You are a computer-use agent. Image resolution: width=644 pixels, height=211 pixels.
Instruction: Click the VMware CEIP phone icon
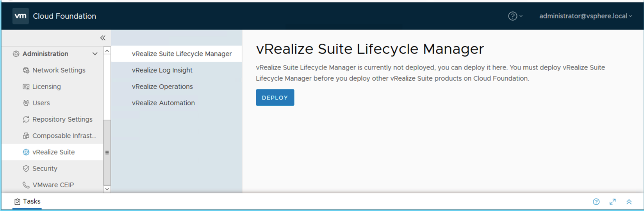coord(26,185)
